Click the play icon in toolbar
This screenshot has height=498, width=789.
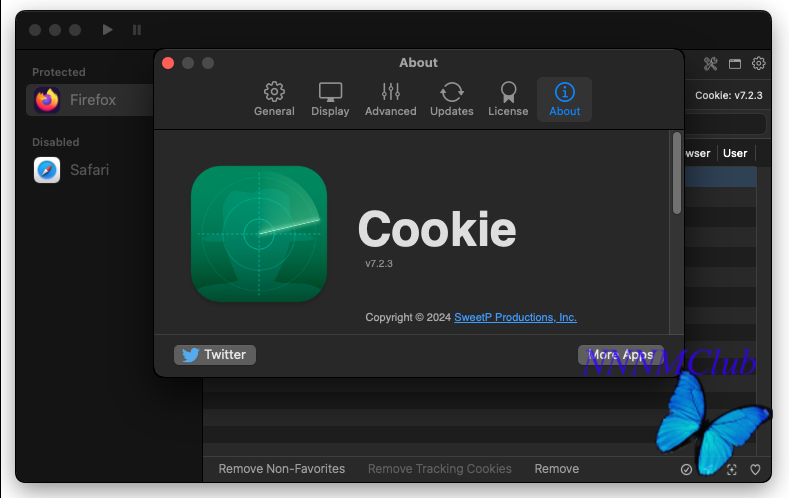(107, 30)
